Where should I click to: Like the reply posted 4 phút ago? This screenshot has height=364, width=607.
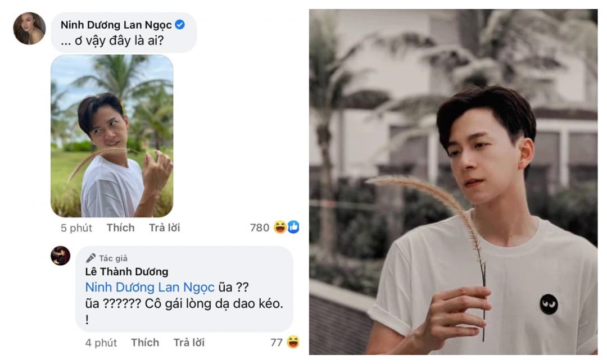[145, 342]
